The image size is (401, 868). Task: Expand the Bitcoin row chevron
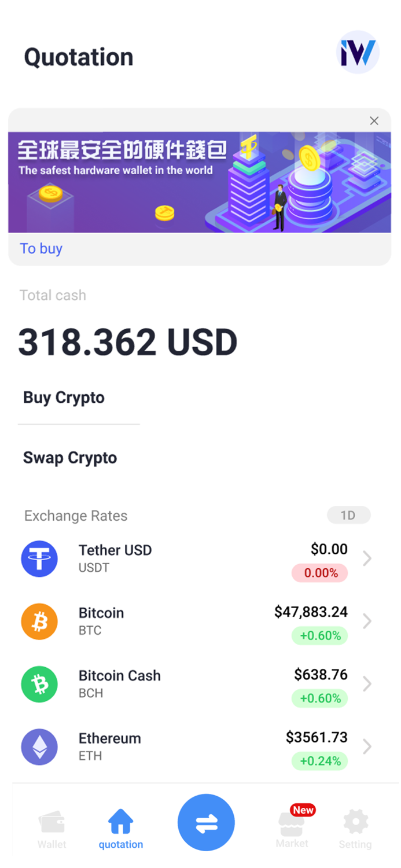(367, 621)
